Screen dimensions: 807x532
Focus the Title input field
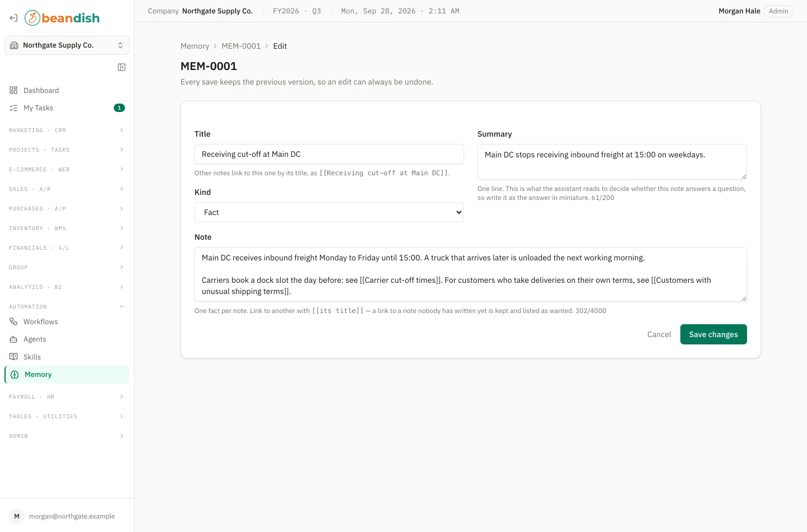[x=329, y=154]
